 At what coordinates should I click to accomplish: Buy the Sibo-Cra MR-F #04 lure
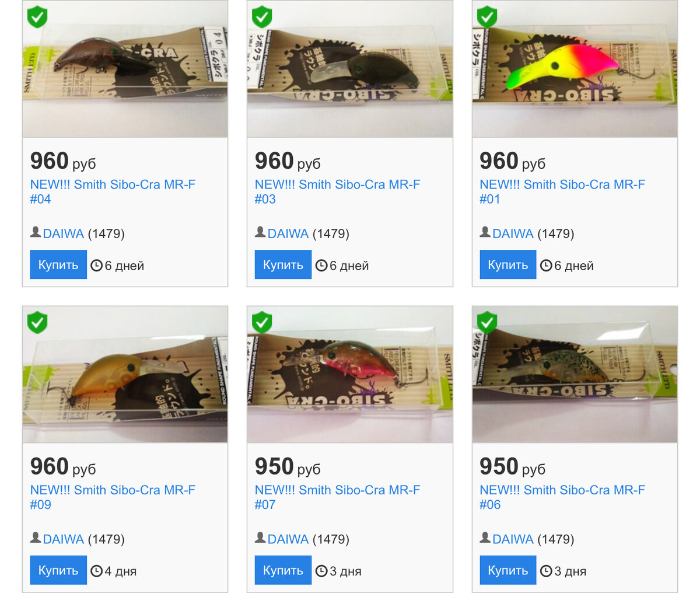coord(58,264)
